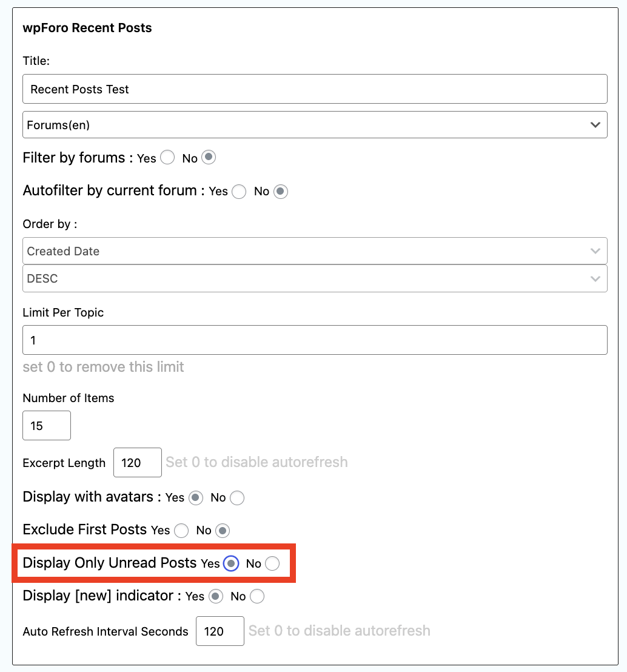The height and width of the screenshot is (672, 627).
Task: Choose No for Exclude First Posts
Action: click(223, 531)
